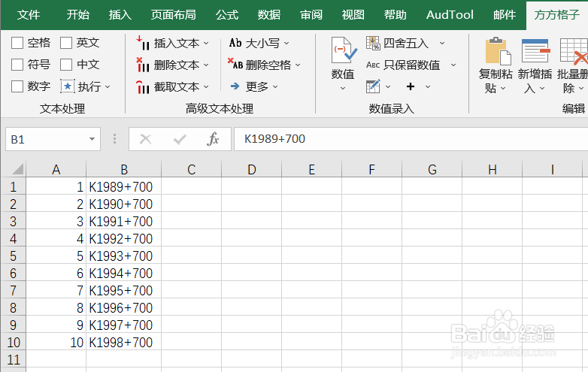Toggle the 数字 checkbox
Viewport: 588px width, 372px height.
click(x=17, y=86)
